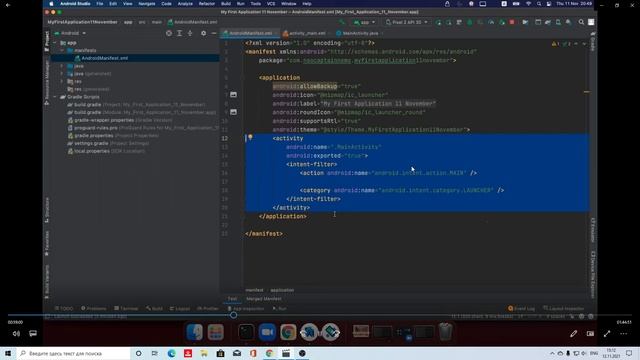This screenshot has height=360, width=640.
Task: Open the Zoom app in the macOS dock
Action: [x=267, y=332]
